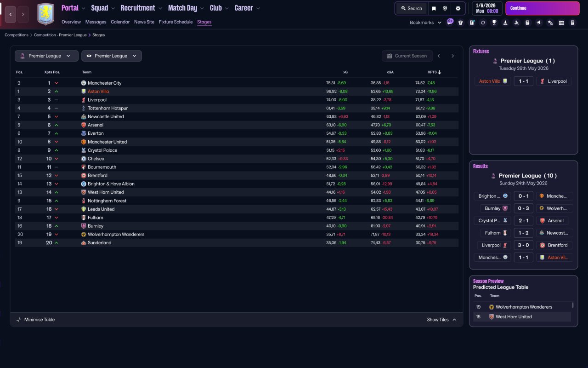Viewport: 588px width, 368px height.
Task: Click the Liverpool badge in Fixtures panel
Action: click(543, 81)
